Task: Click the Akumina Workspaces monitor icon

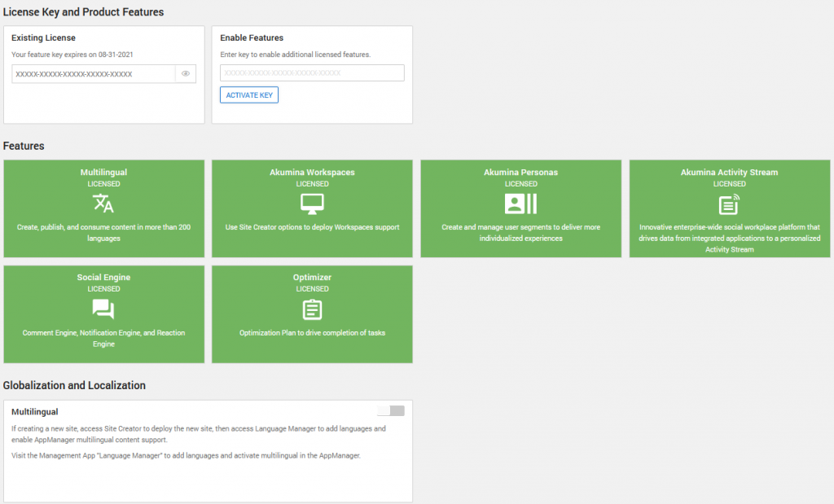Action: (x=312, y=204)
